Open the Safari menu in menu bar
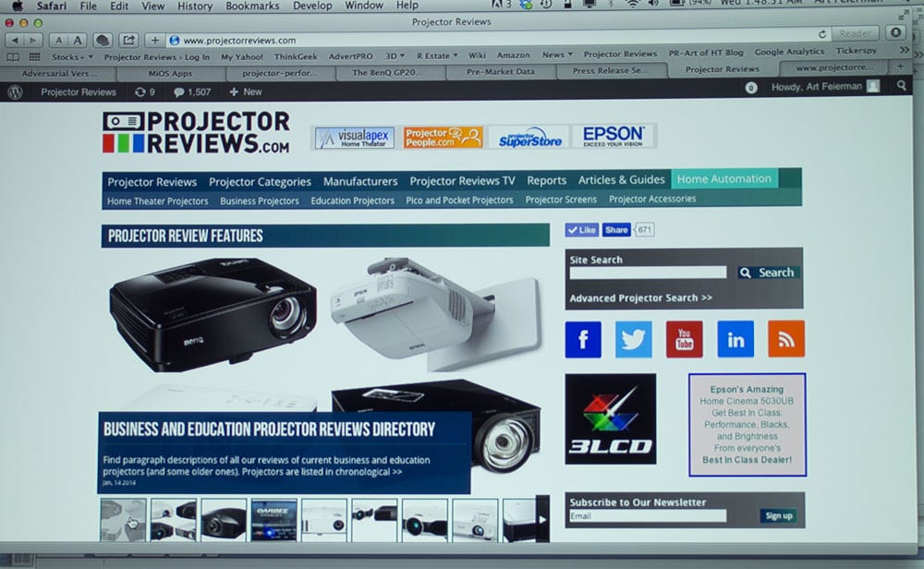Image resolution: width=924 pixels, height=569 pixels. click(x=51, y=6)
